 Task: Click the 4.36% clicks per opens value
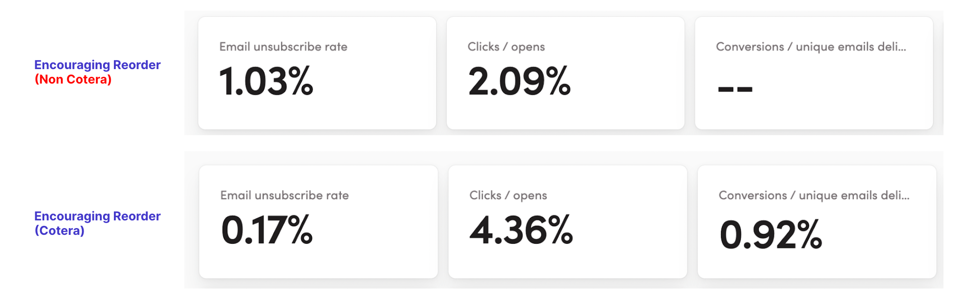tap(521, 230)
